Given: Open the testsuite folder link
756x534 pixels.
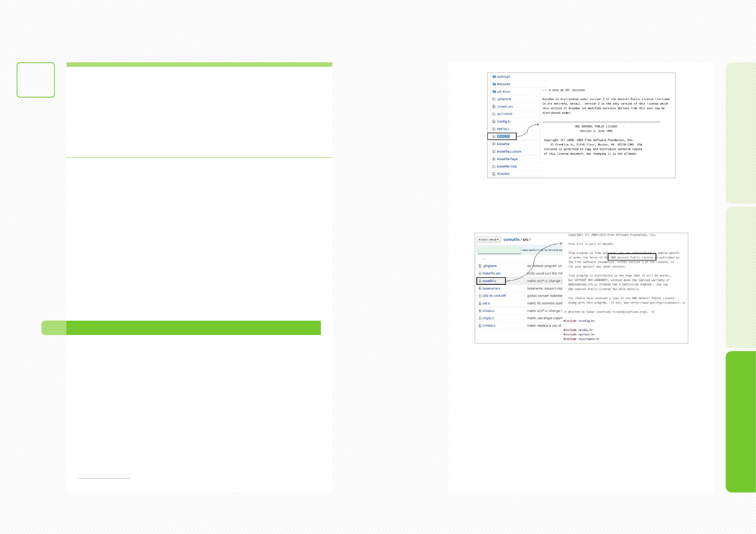Looking at the screenshot, I should [x=503, y=84].
